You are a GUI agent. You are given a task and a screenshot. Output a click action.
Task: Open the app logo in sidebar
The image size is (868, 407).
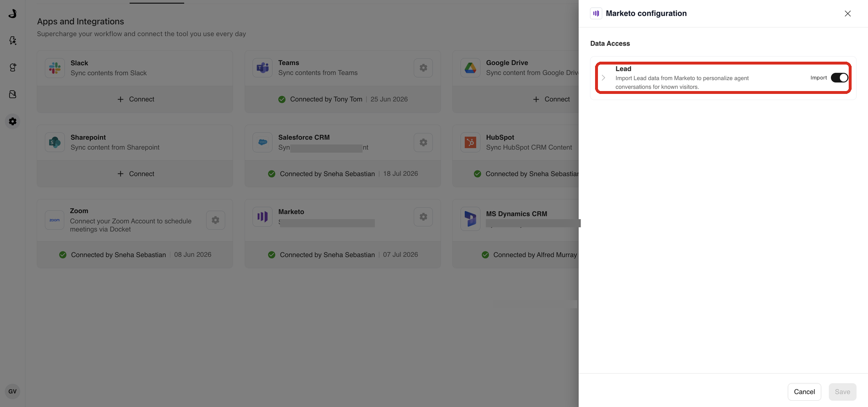[x=13, y=13]
